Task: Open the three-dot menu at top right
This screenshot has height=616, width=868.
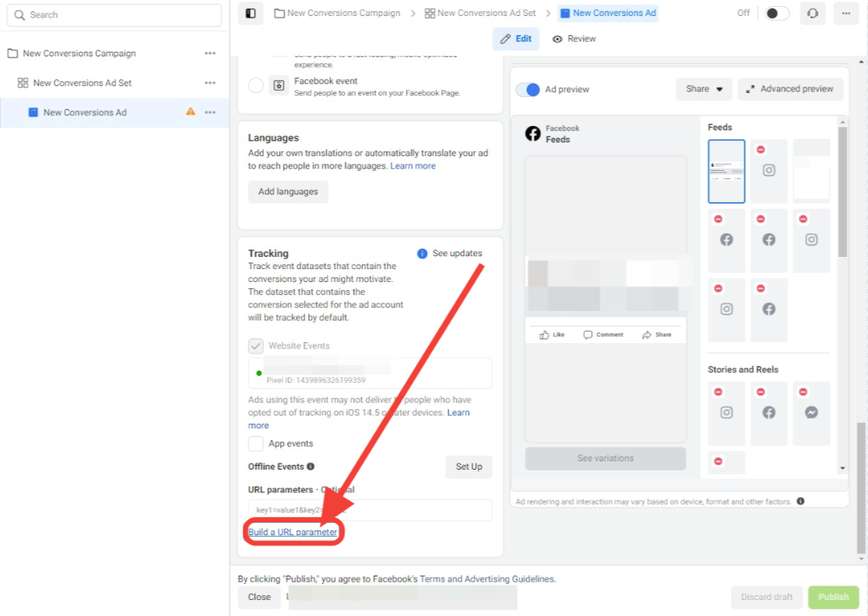Action: tap(846, 13)
